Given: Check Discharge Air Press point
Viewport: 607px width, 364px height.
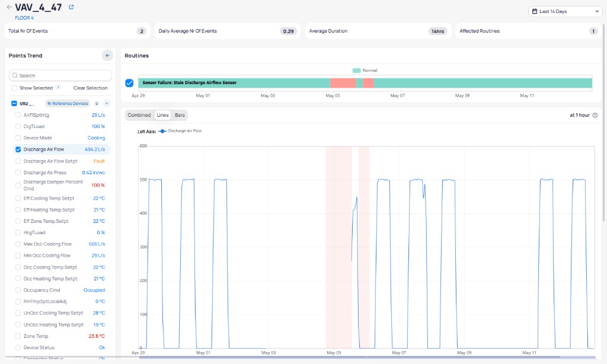Looking at the screenshot, I should point(18,173).
